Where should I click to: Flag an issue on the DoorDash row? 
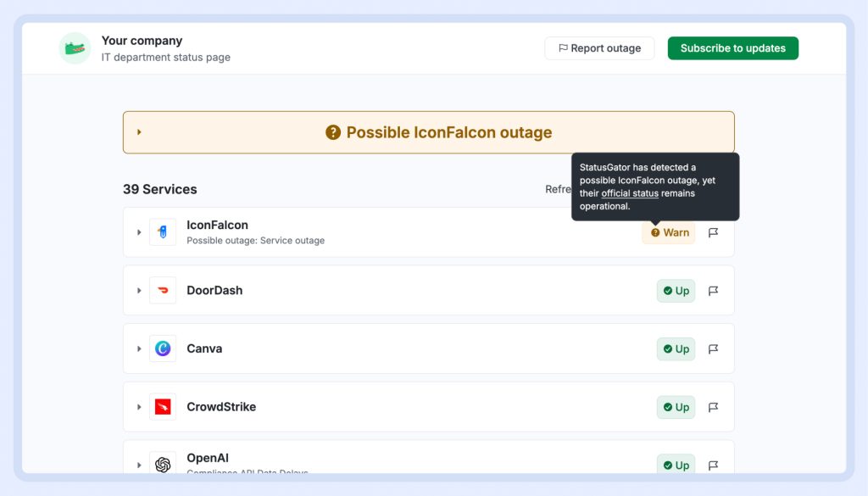tap(714, 291)
